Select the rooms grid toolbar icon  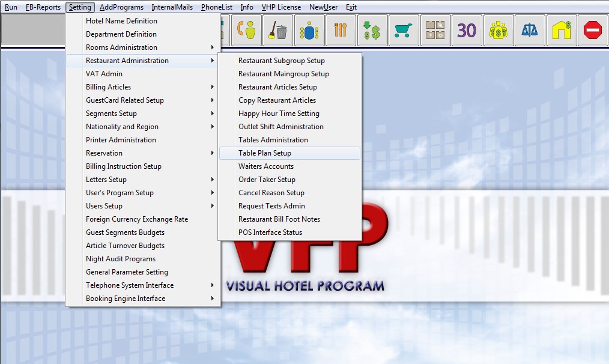(435, 29)
